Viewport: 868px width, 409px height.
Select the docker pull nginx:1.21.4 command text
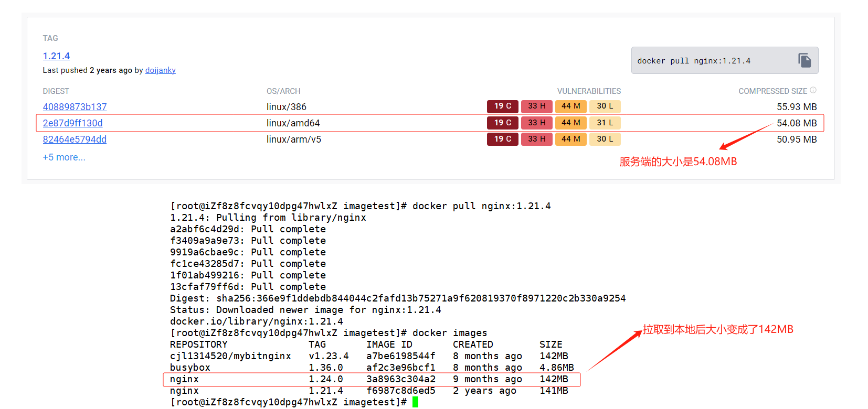pos(694,61)
